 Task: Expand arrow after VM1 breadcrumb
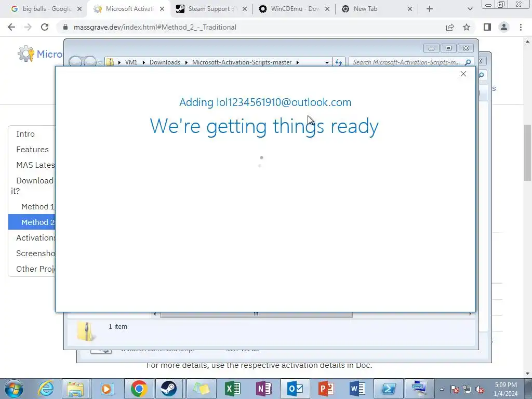[x=143, y=62]
